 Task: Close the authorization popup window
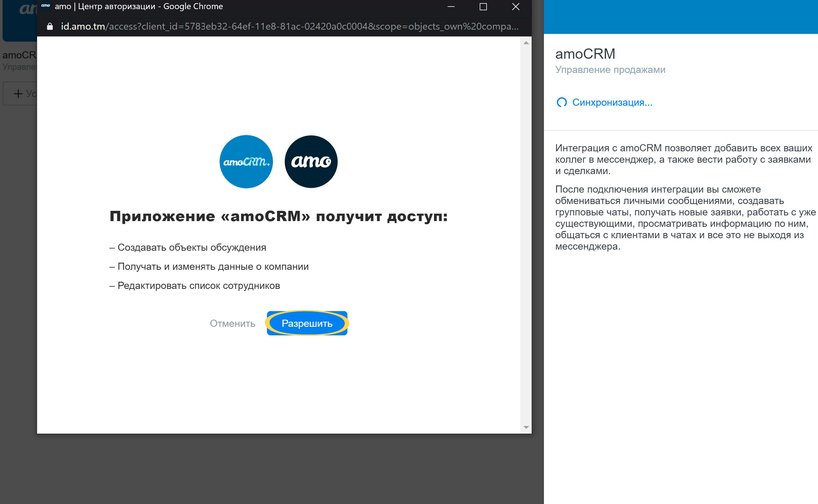click(x=515, y=7)
